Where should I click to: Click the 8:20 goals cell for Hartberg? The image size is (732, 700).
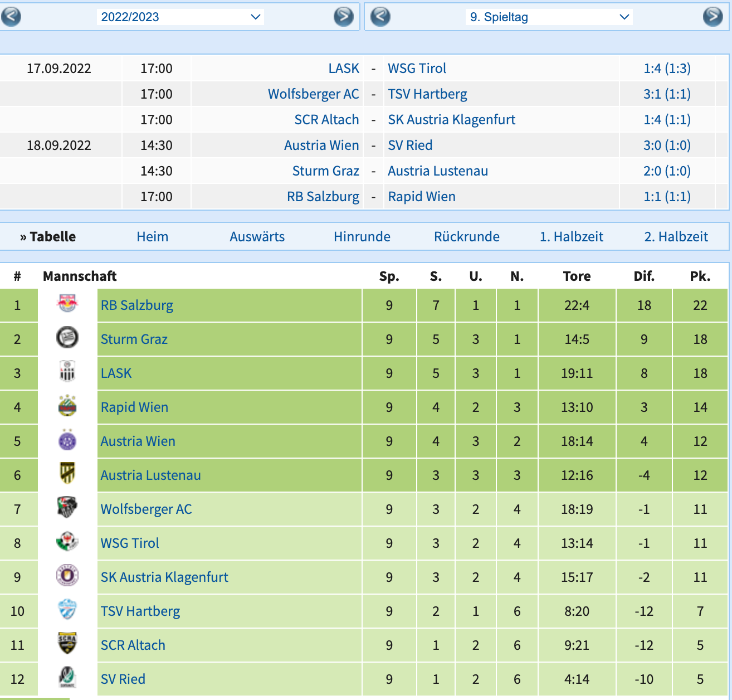tap(577, 611)
